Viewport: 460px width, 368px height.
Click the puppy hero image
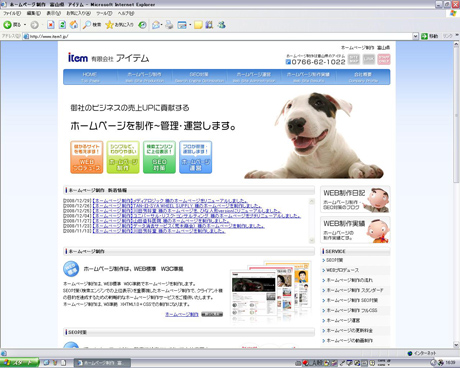click(x=315, y=135)
